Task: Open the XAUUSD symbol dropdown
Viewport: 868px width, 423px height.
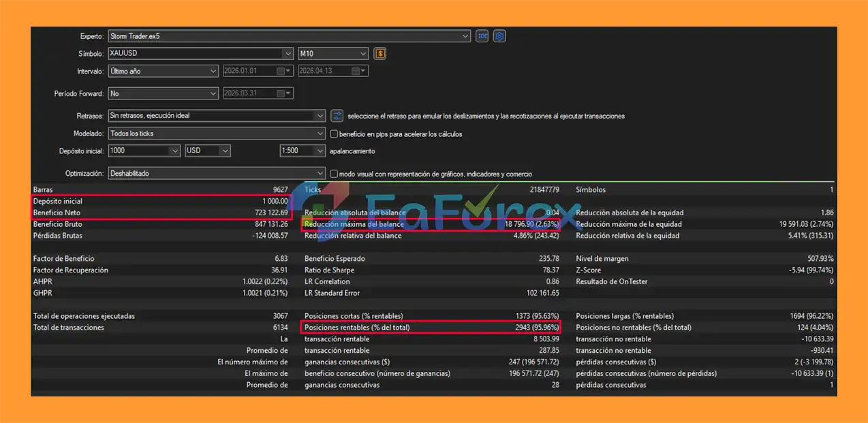Action: 288,53
